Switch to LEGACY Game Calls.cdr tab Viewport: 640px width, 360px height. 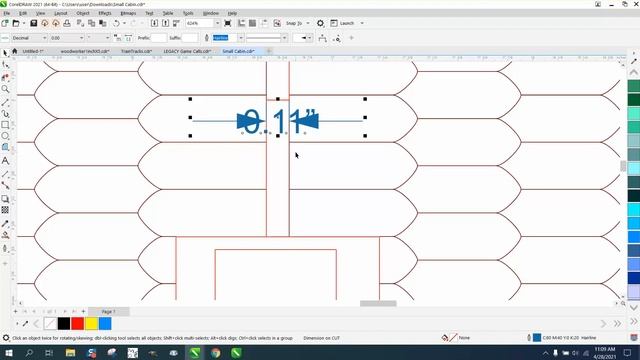click(x=187, y=51)
